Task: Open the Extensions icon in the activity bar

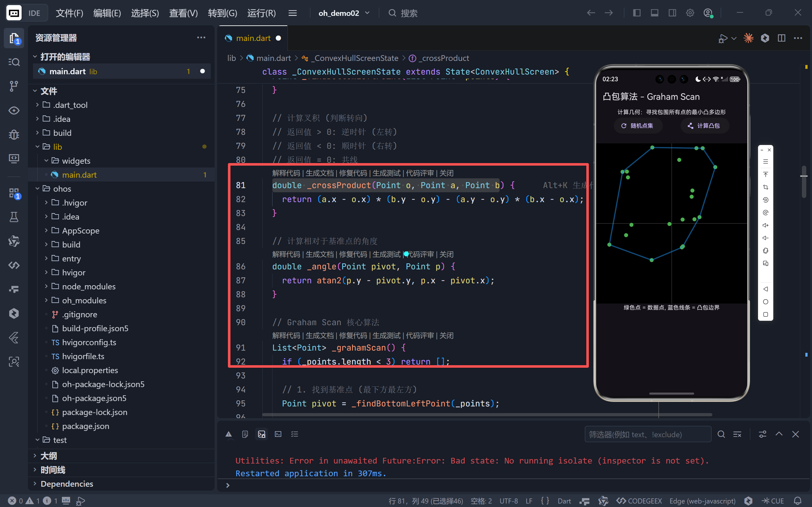Action: click(x=14, y=193)
